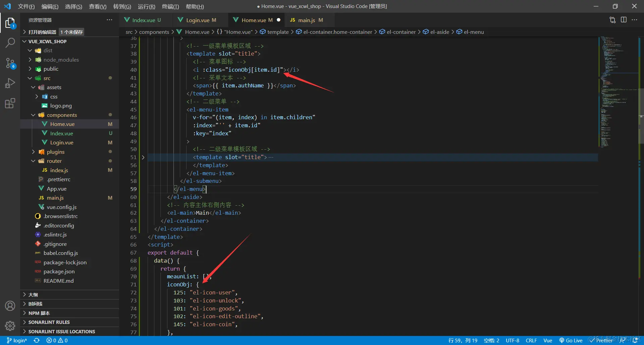Viewport: 644px width, 345px height.
Task: Expand the folded region at line 51
Action: [x=143, y=157]
